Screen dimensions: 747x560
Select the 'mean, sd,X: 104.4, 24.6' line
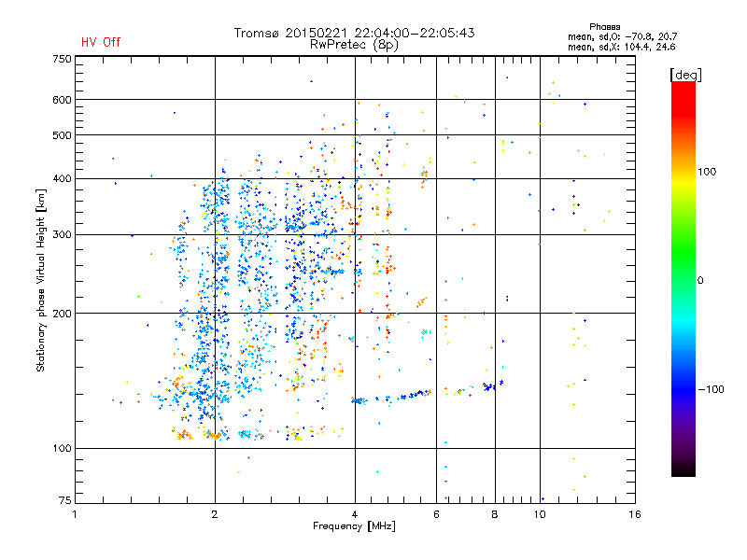pyautogui.click(x=621, y=47)
